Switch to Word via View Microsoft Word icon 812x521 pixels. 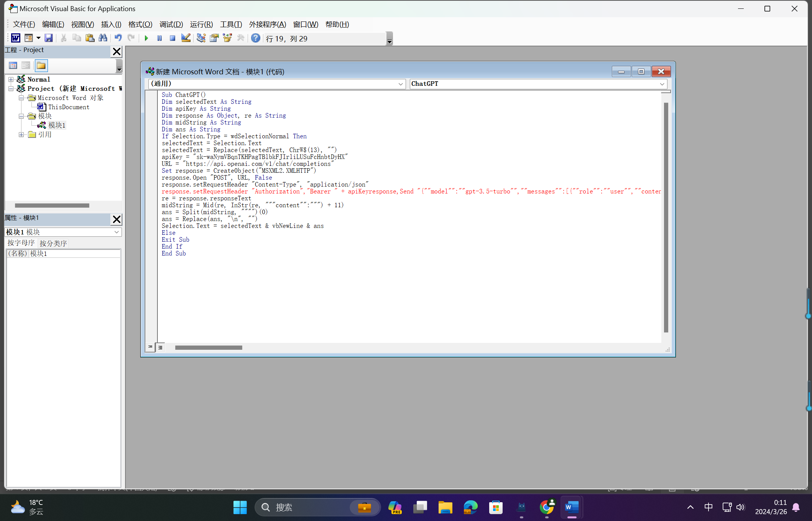tap(16, 38)
